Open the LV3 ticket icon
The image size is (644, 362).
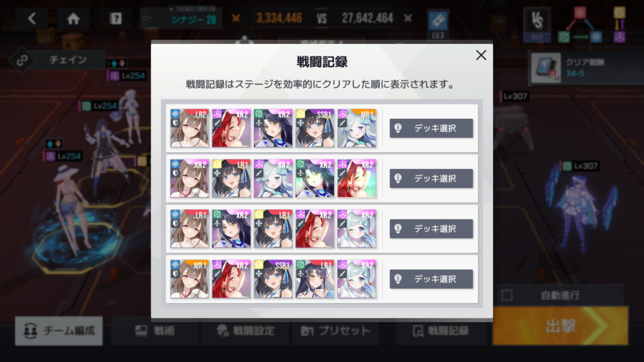[438, 24]
